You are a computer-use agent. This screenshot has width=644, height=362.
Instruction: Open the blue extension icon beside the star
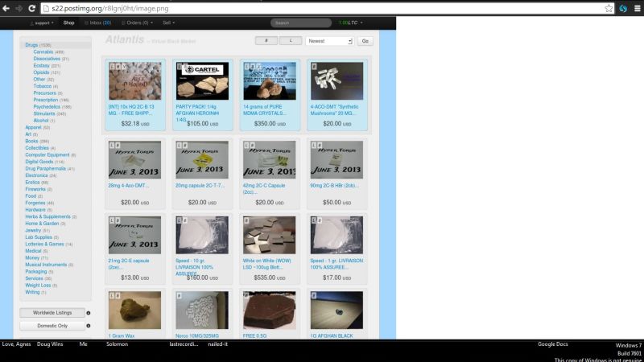pos(623,8)
